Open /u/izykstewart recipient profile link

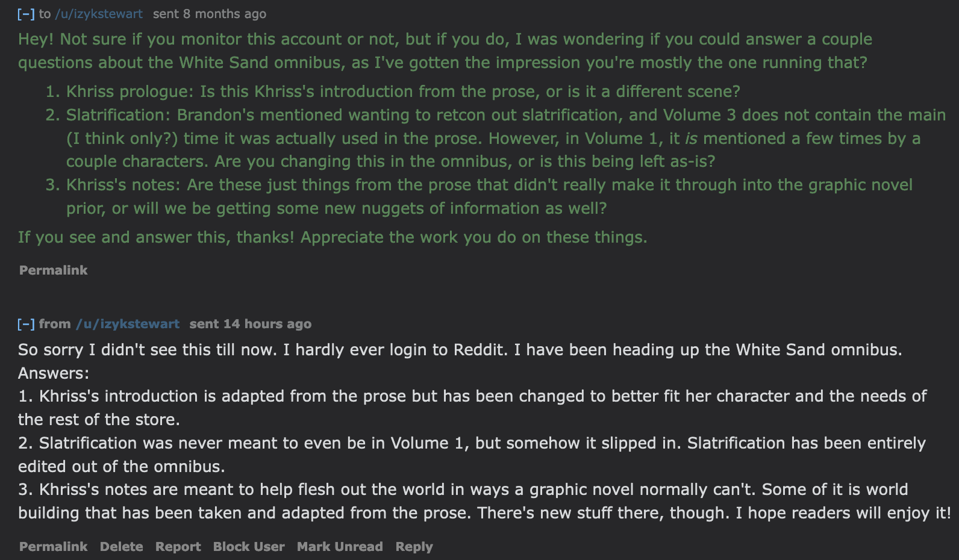click(99, 14)
